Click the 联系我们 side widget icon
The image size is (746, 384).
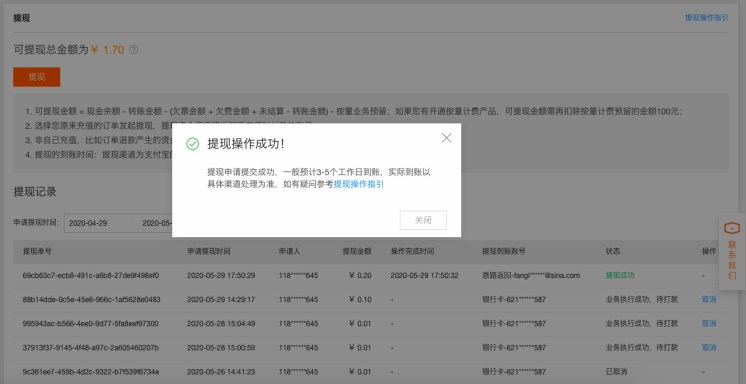click(x=732, y=228)
